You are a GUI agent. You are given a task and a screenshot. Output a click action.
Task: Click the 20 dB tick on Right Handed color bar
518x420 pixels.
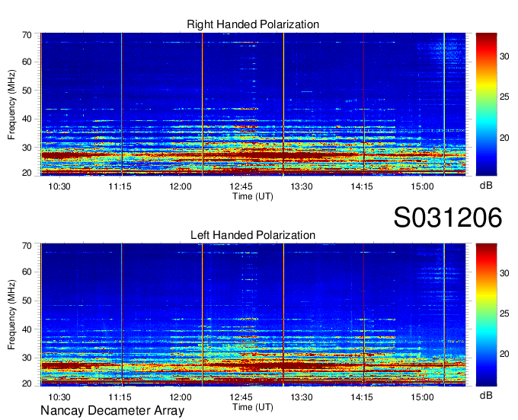(x=504, y=138)
